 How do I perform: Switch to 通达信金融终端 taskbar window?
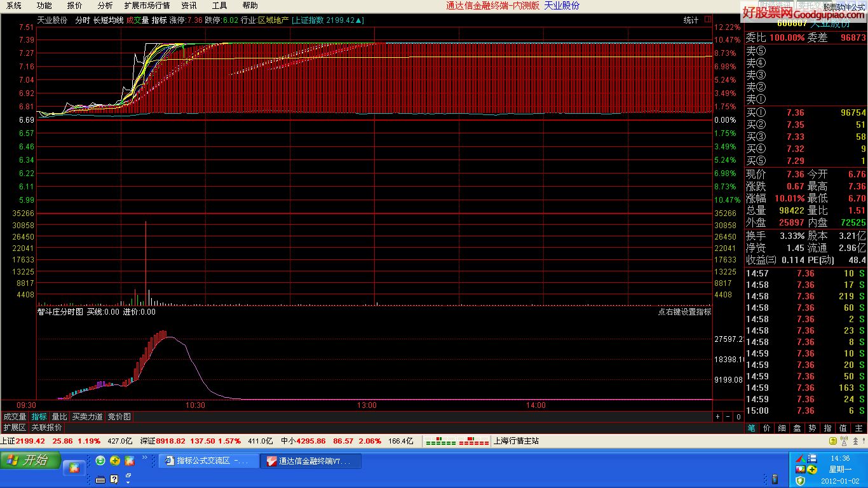[x=311, y=461]
